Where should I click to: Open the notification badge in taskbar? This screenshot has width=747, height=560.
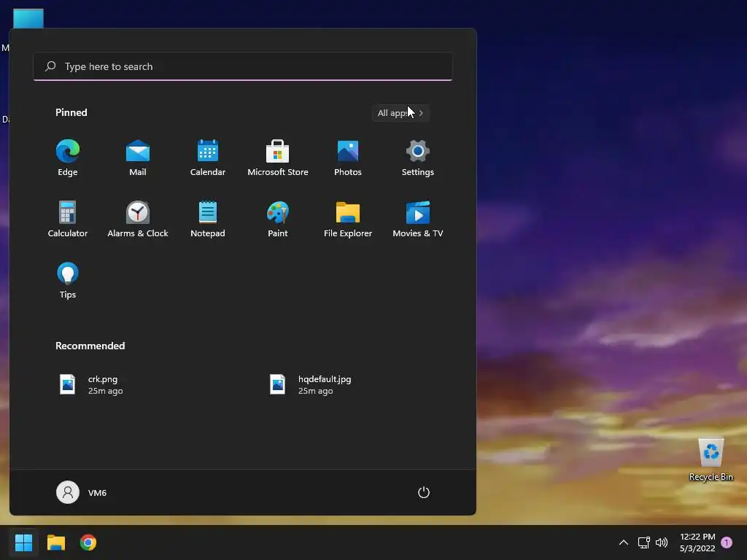pos(727,542)
